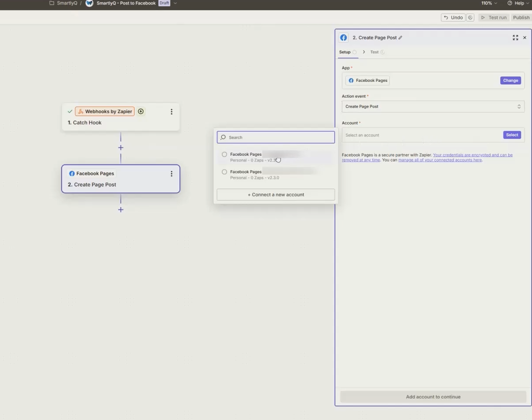
Task: Click Test run button
Action: 493,18
